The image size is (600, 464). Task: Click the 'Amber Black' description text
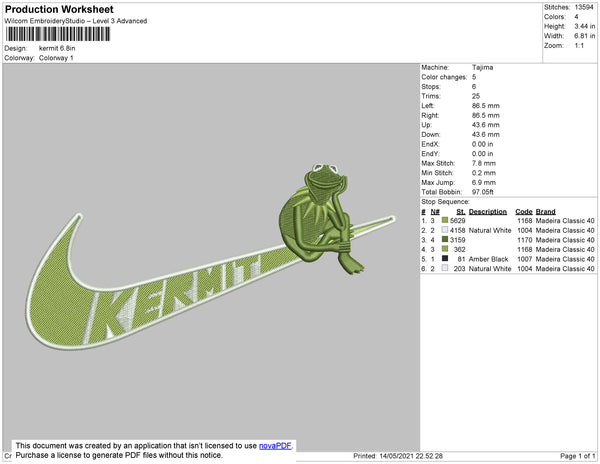click(488, 259)
